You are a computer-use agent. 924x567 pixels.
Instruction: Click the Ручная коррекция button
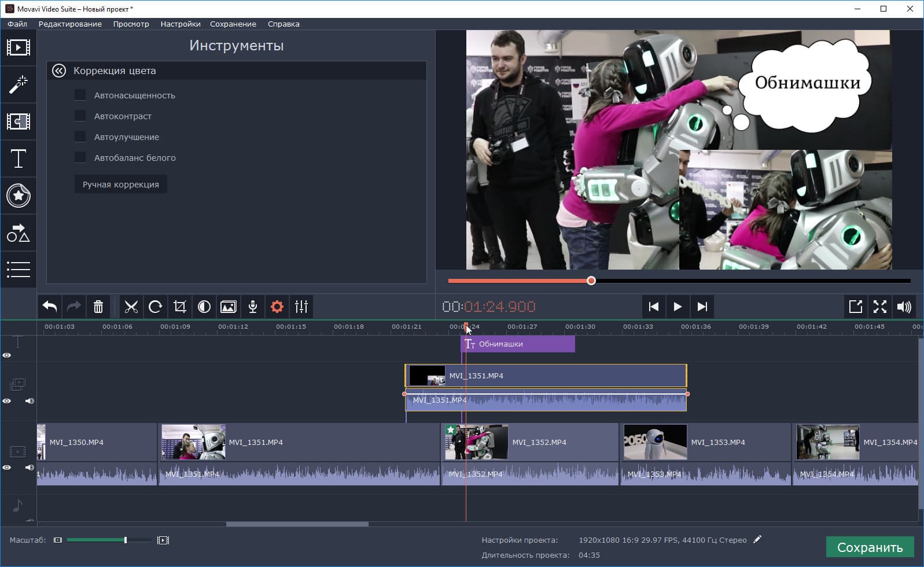(x=121, y=185)
